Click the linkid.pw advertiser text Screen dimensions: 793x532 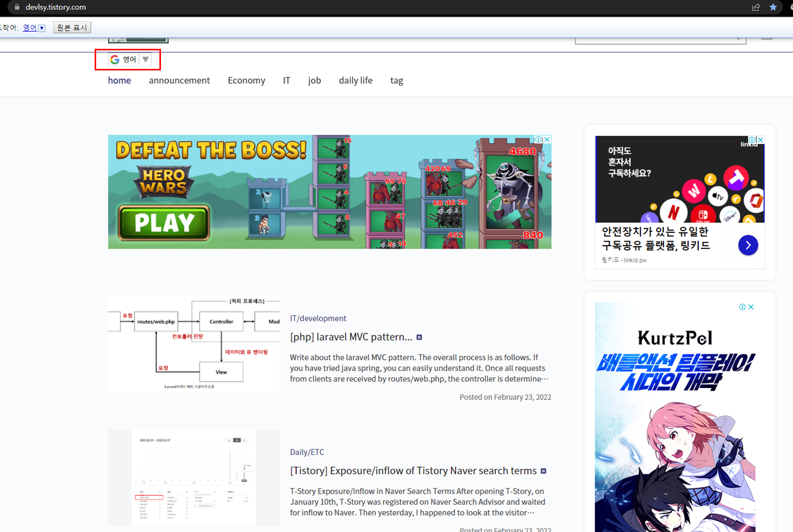[x=624, y=260]
